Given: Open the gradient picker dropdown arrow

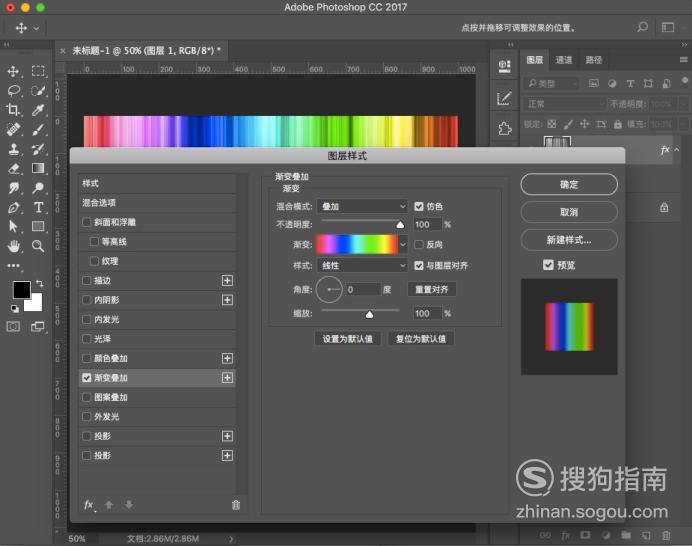Looking at the screenshot, I should point(403,244).
